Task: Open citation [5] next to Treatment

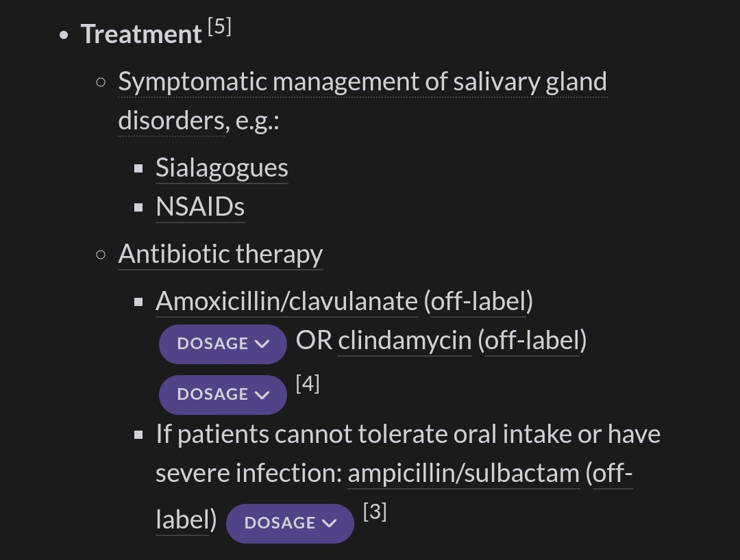Action: tap(219, 27)
